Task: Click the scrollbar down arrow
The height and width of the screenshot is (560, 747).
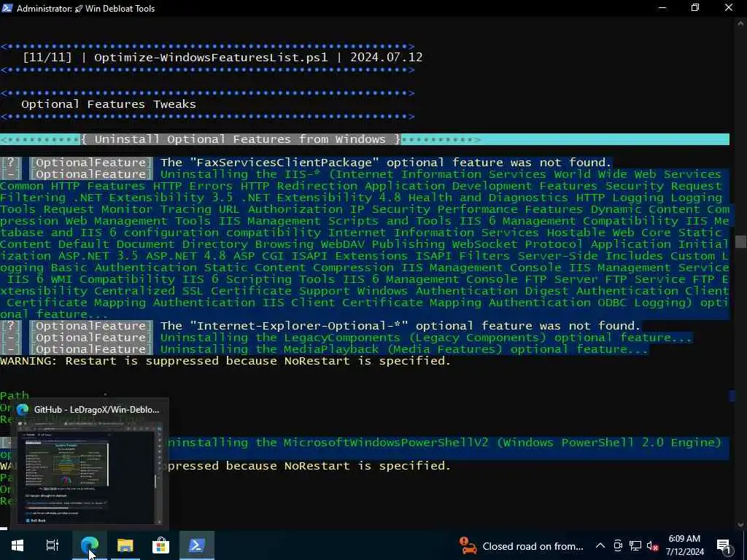Action: point(740,524)
